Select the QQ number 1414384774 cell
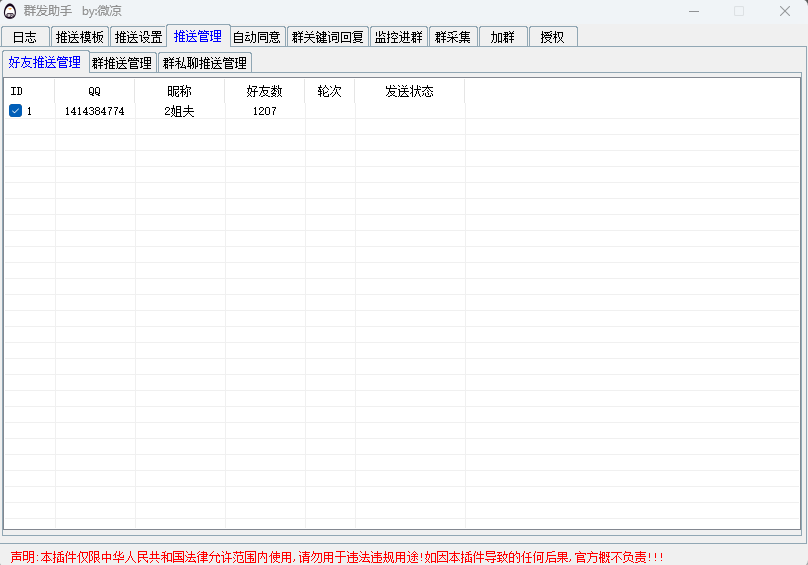 [94, 111]
